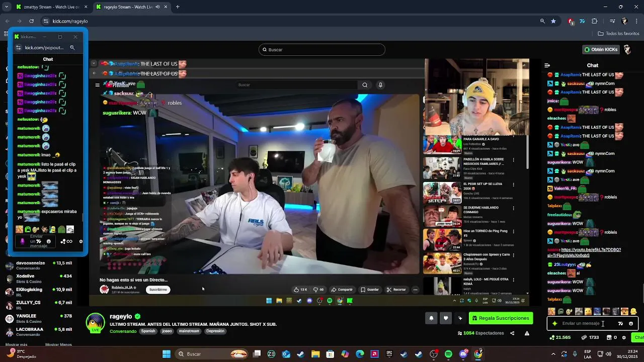Image resolution: width=644 pixels, height=362 pixels.
Task: Expand the sidebar with Mostrar más
Action: click(16, 344)
